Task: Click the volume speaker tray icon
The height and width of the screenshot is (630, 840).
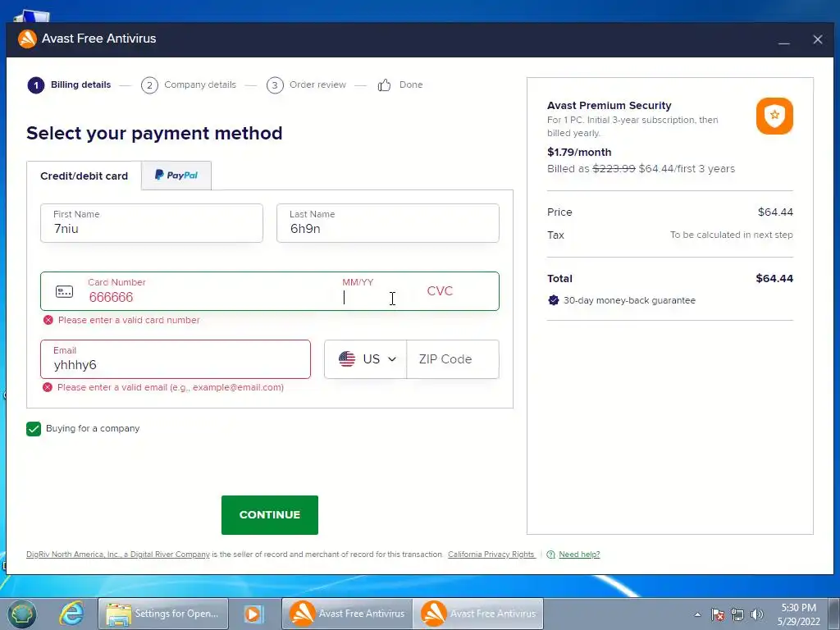Action: tap(756, 614)
